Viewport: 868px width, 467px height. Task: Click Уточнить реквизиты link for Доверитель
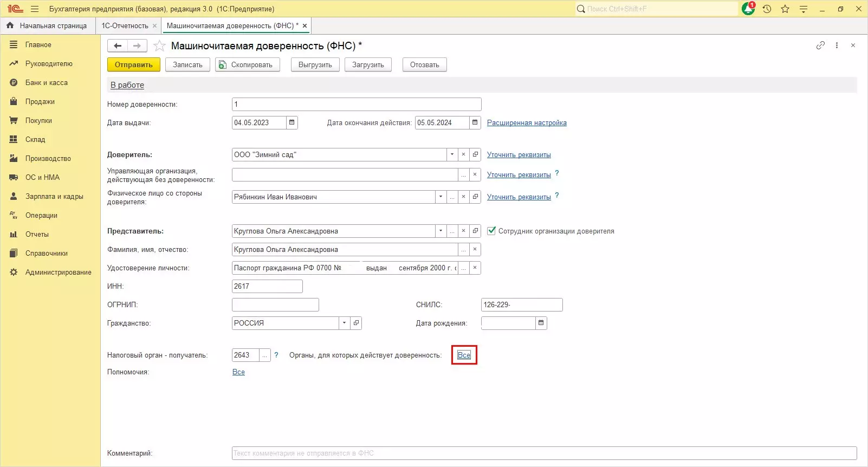click(519, 155)
